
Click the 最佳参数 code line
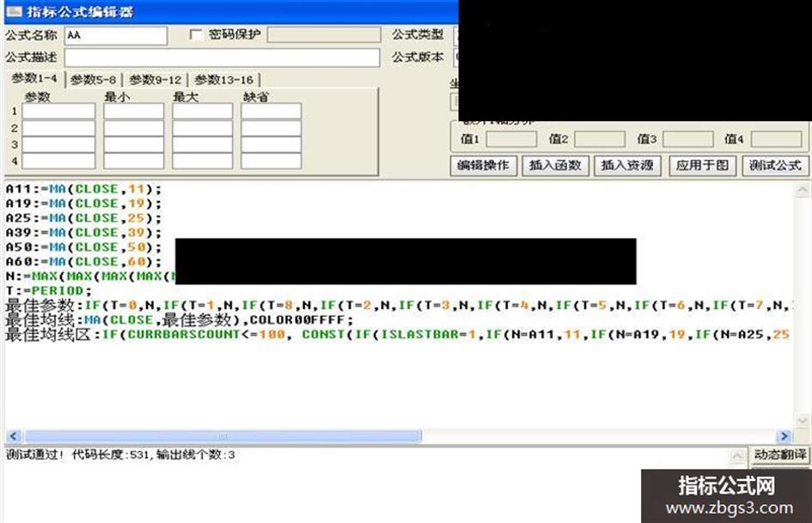pyautogui.click(x=398, y=305)
